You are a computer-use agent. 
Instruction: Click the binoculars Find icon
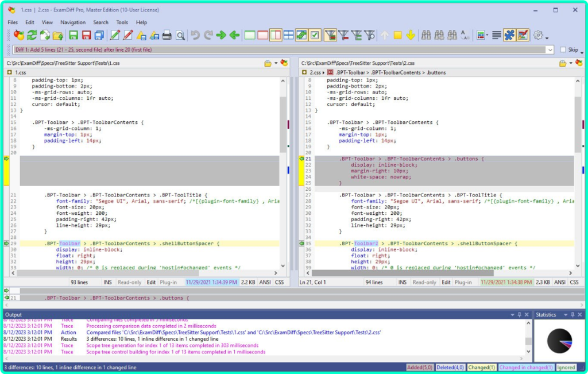pyautogui.click(x=426, y=36)
